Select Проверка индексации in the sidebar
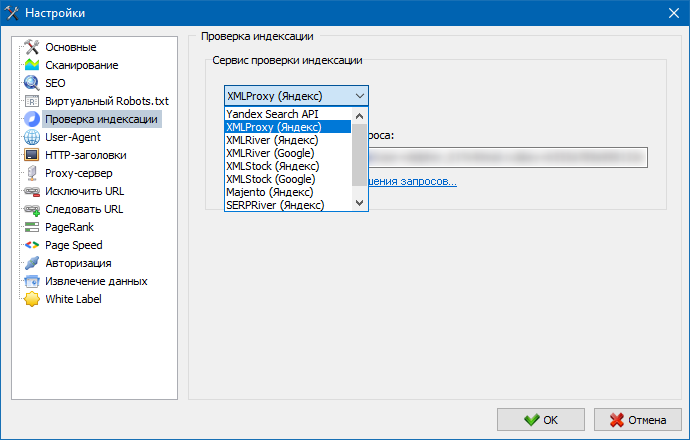The width and height of the screenshot is (690, 440). pos(101,119)
